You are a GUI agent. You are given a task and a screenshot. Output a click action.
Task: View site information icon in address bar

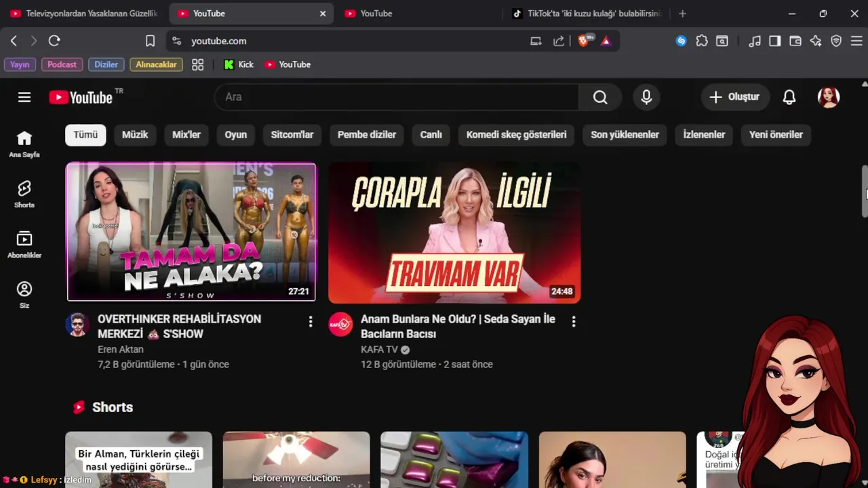(177, 41)
